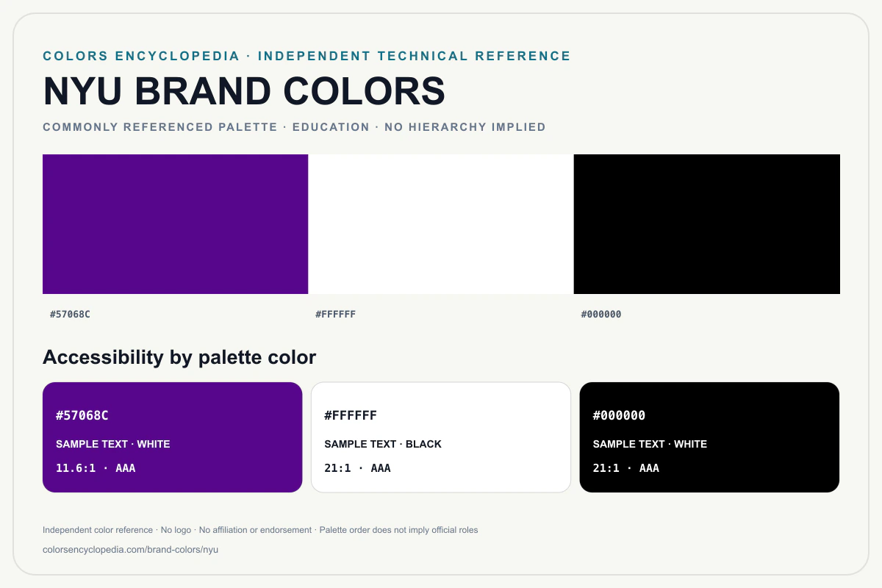Click the 11.6:1 · AAA contrast ratio
The width and height of the screenshot is (882, 588).
point(96,468)
